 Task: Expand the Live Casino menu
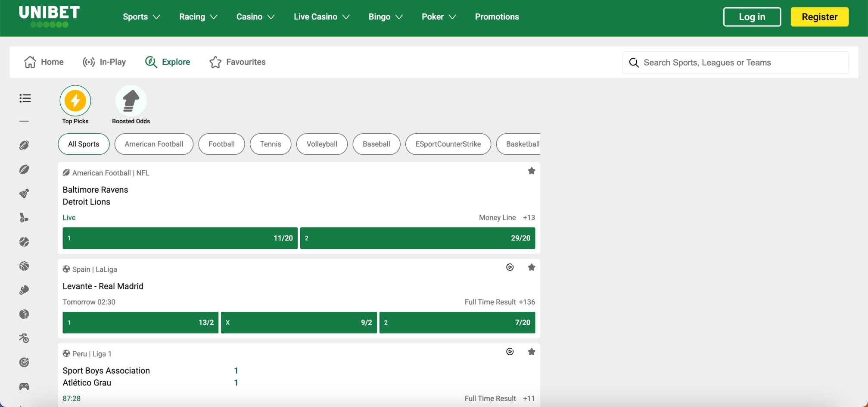(x=321, y=17)
